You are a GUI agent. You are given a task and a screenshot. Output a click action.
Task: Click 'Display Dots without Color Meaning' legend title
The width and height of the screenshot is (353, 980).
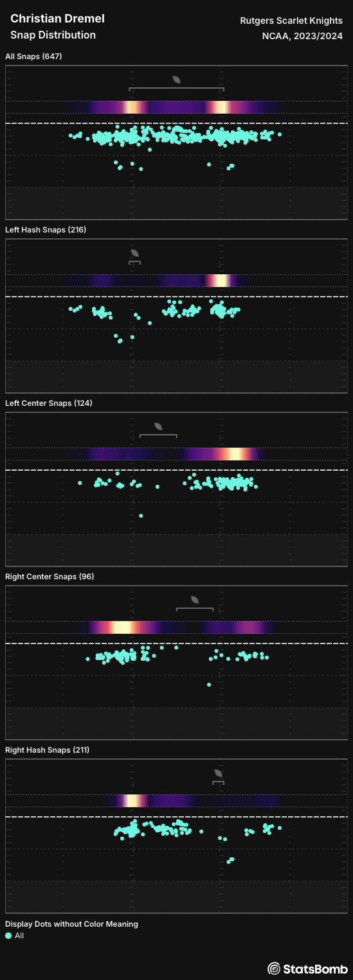click(71, 924)
